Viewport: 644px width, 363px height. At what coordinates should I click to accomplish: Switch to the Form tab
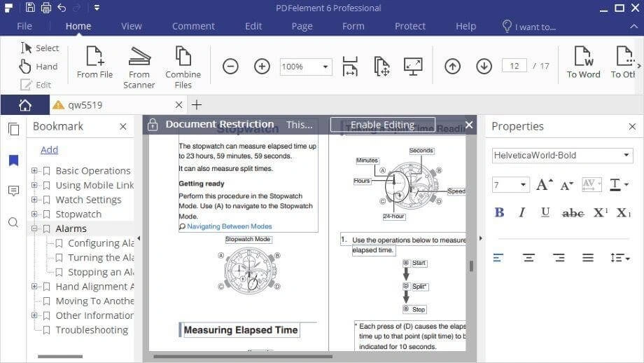(353, 27)
